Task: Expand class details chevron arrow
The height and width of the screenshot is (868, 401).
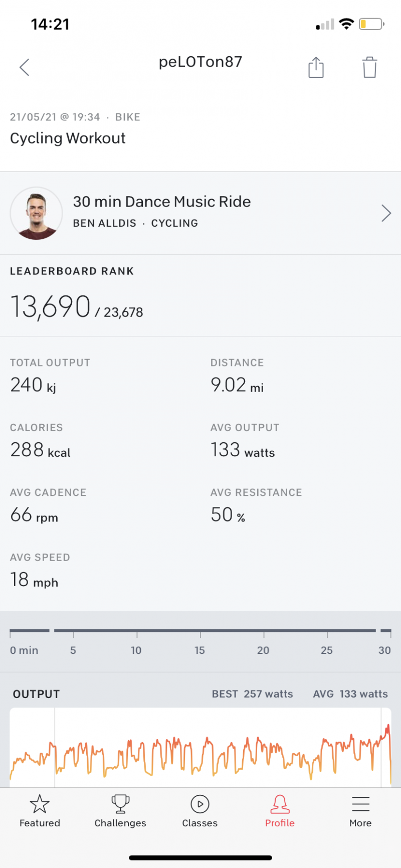Action: 386,213
